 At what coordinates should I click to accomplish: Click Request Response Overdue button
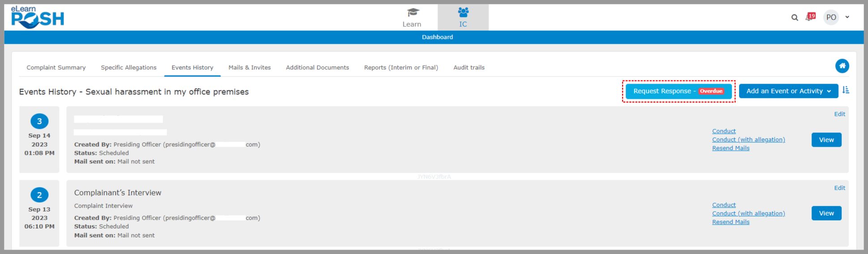(x=678, y=91)
